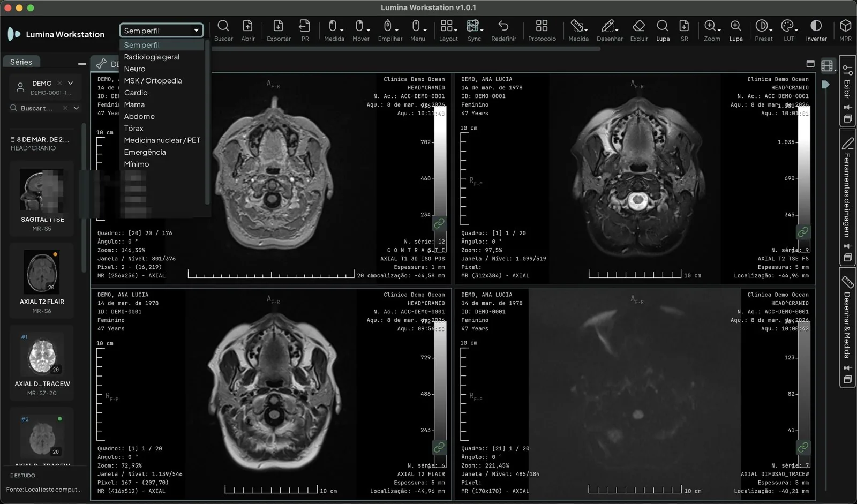
Task: Expand the Buscar filter chevron in the series panel
Action: [x=76, y=108]
